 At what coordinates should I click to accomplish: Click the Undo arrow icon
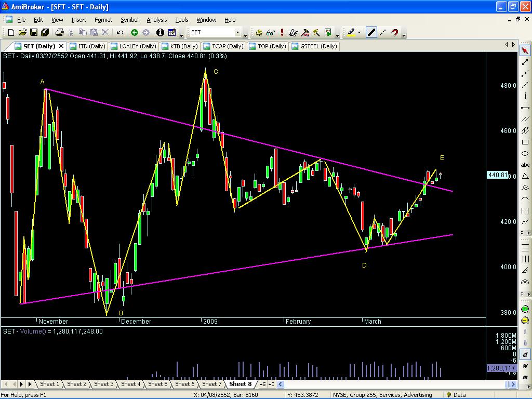coord(120,33)
